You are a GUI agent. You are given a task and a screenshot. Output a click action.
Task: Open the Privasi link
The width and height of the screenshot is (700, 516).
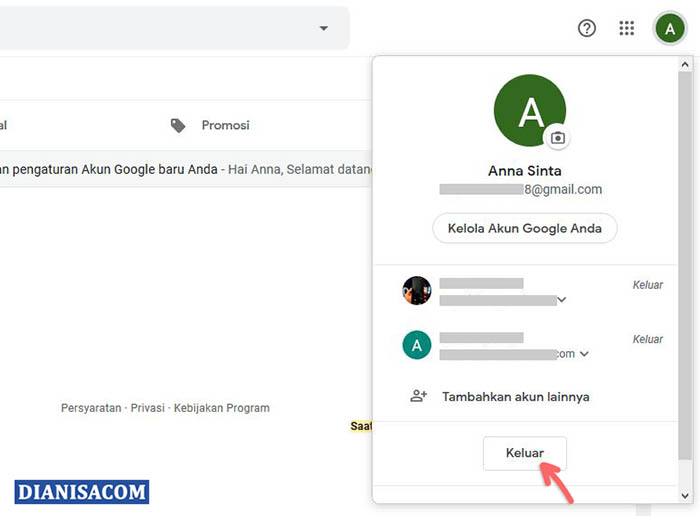click(x=148, y=408)
